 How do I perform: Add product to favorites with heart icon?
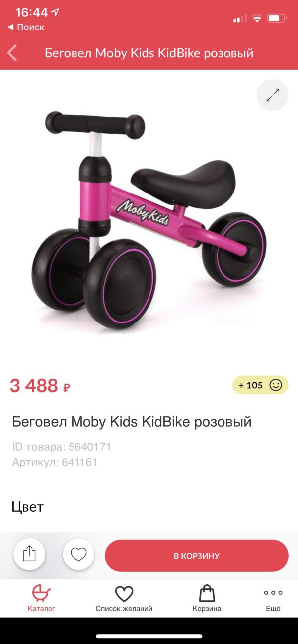pos(78,554)
